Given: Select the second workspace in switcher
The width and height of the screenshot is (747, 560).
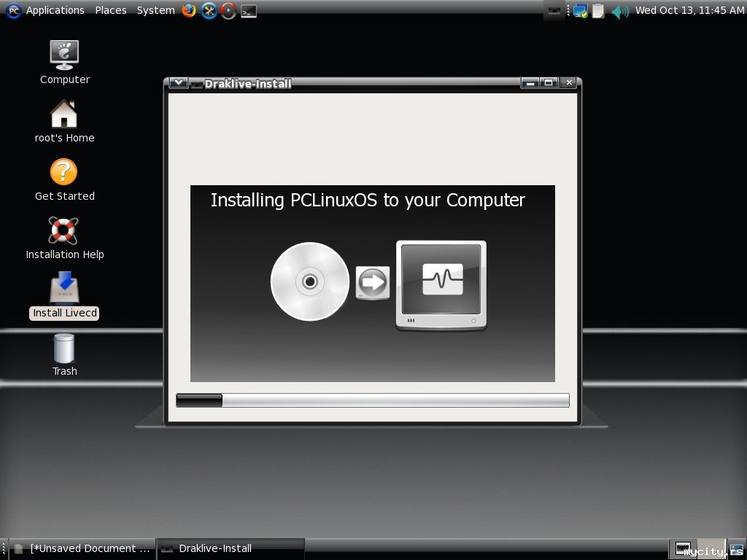Looking at the screenshot, I should tap(711, 549).
